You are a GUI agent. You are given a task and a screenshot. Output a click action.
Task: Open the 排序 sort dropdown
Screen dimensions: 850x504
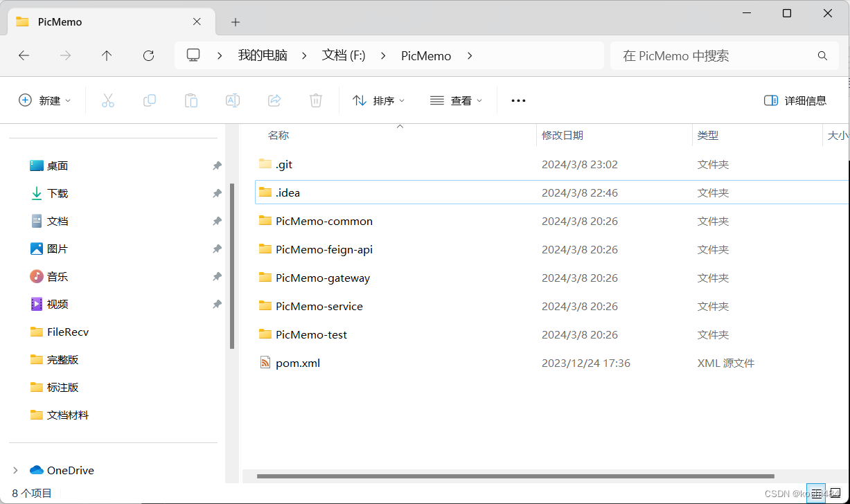378,100
